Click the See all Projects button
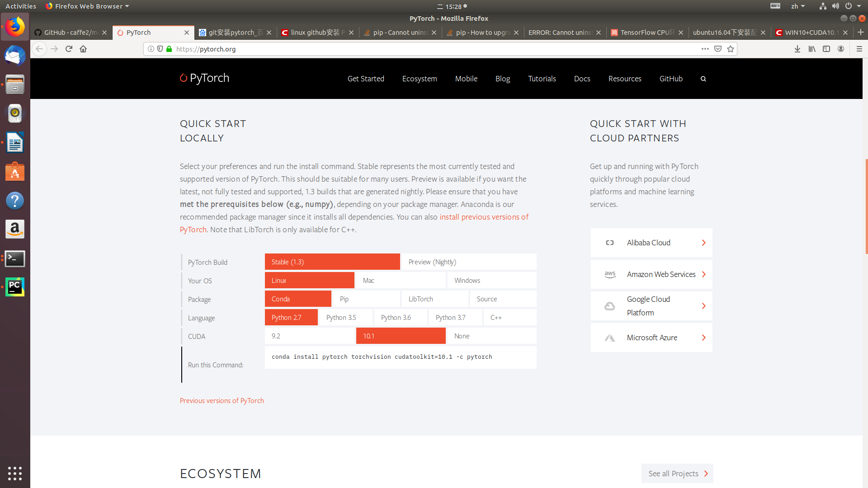 click(x=677, y=474)
